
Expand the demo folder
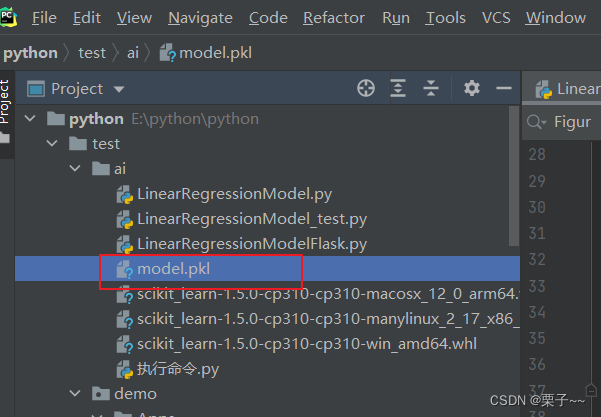pyautogui.click(x=76, y=394)
